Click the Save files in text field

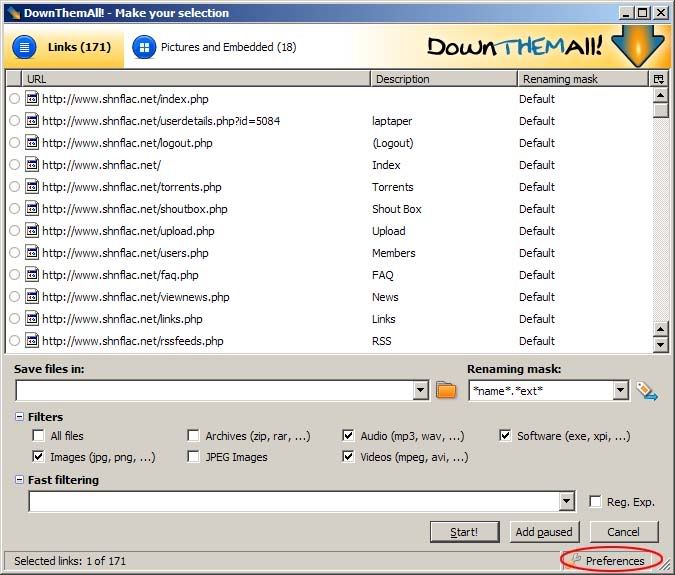(215, 390)
